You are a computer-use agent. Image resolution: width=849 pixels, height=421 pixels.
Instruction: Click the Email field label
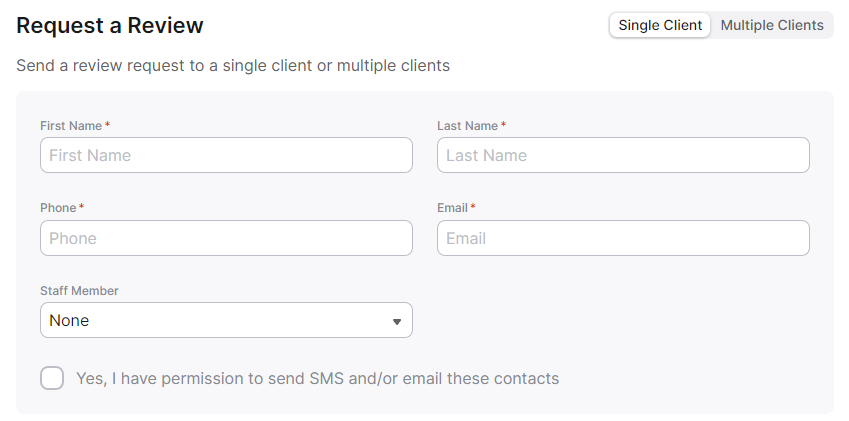point(452,208)
